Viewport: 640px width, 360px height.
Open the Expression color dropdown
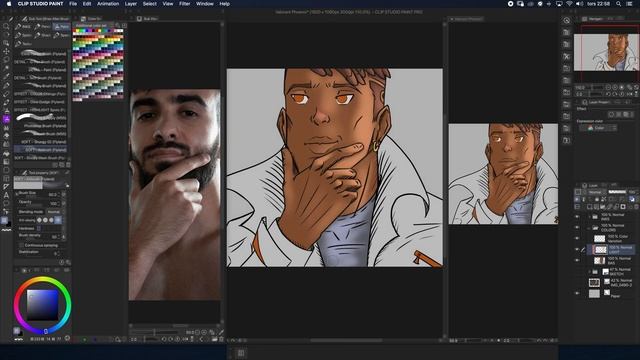[598, 128]
